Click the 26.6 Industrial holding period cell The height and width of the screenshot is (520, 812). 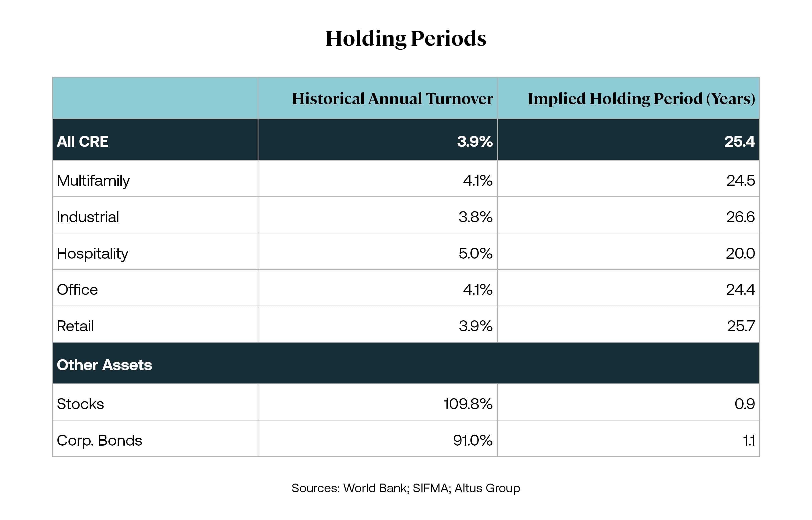point(740,217)
